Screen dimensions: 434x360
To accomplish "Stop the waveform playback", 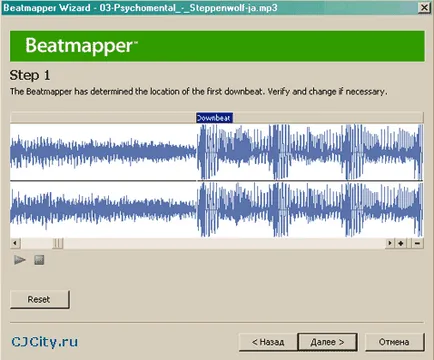I will tap(39, 260).
